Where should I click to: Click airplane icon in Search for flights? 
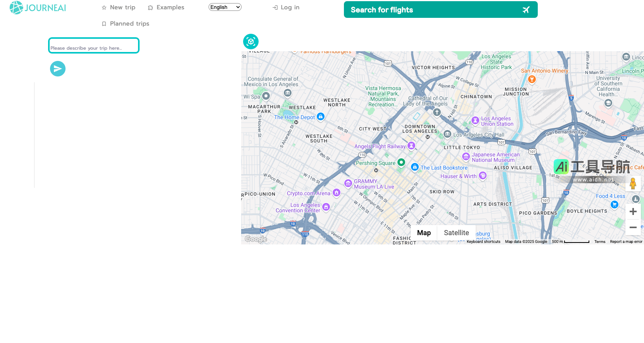(526, 10)
